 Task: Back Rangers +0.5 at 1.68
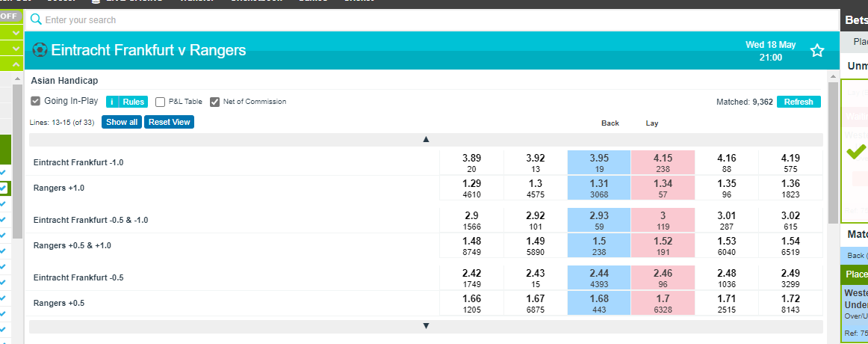pos(599,303)
